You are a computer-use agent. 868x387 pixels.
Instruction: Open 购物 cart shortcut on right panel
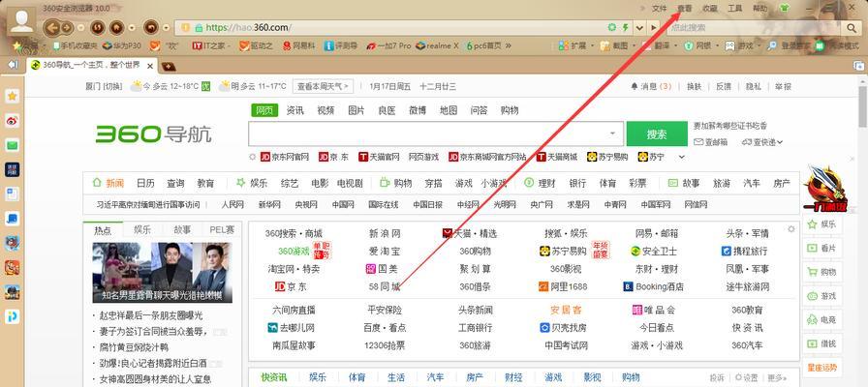pos(822,272)
